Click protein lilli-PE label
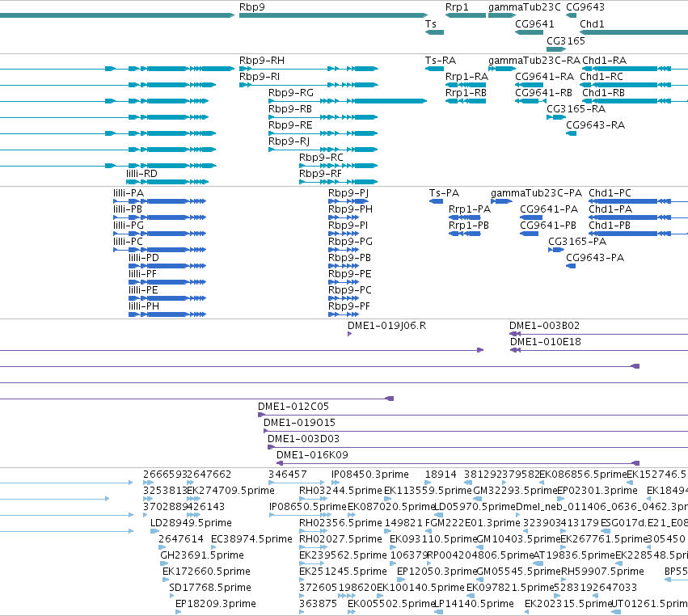The width and height of the screenshot is (688, 616). coord(143,290)
